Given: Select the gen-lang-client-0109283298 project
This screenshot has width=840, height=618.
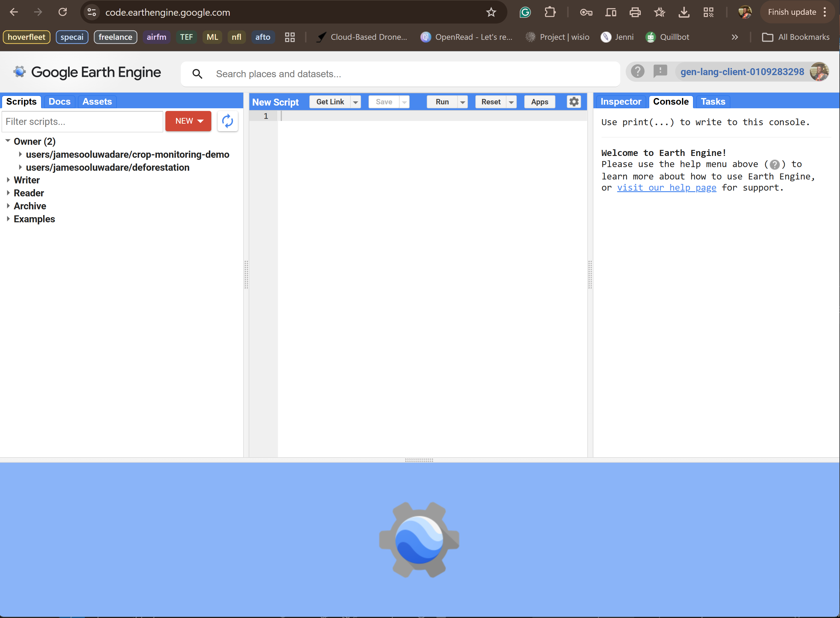Looking at the screenshot, I should [742, 72].
